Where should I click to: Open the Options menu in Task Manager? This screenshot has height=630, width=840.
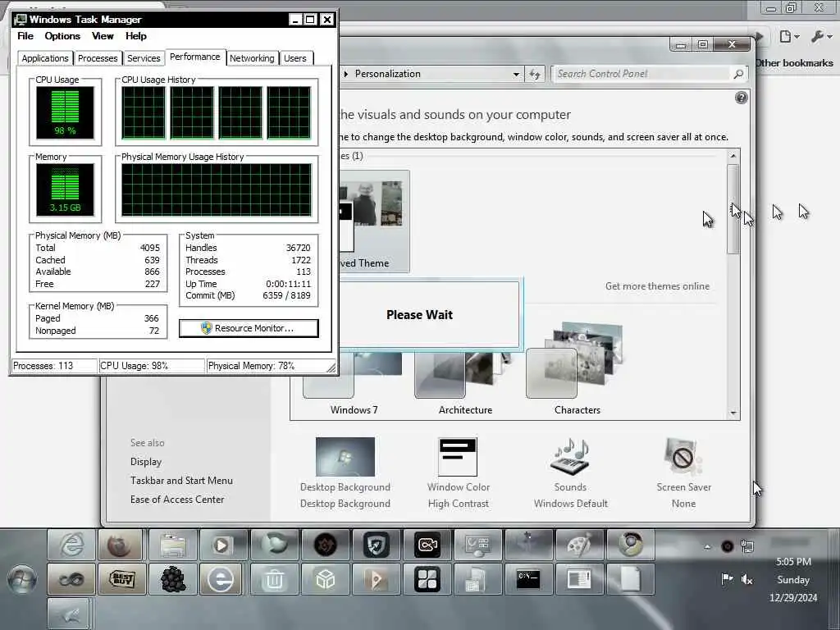62,36
